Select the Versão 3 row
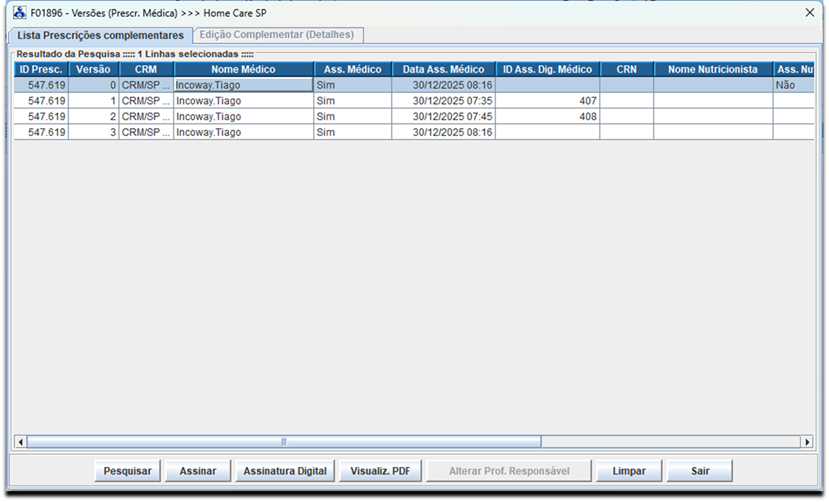This screenshot has height=502, width=829. click(243, 132)
